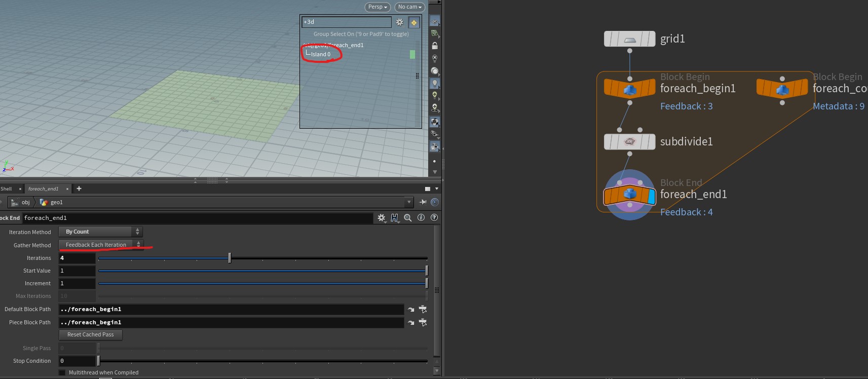Click the node info icon
This screenshot has width=868, height=379.
(421, 217)
